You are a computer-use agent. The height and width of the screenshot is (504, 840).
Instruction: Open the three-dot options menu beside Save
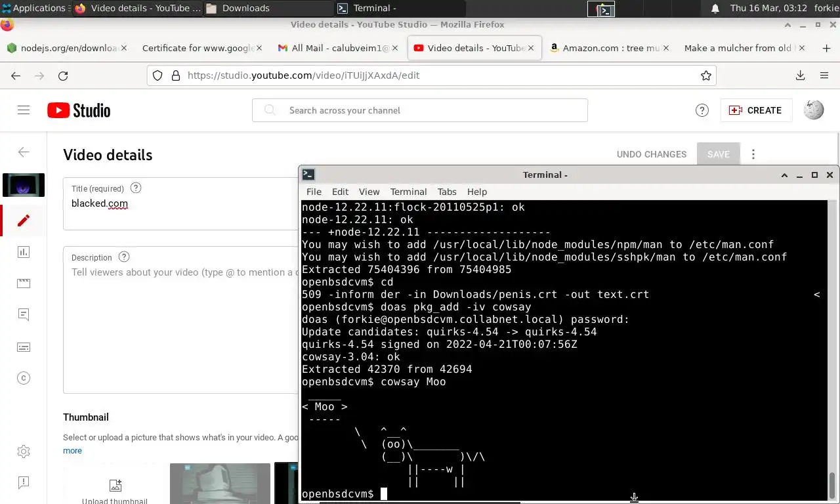753,154
